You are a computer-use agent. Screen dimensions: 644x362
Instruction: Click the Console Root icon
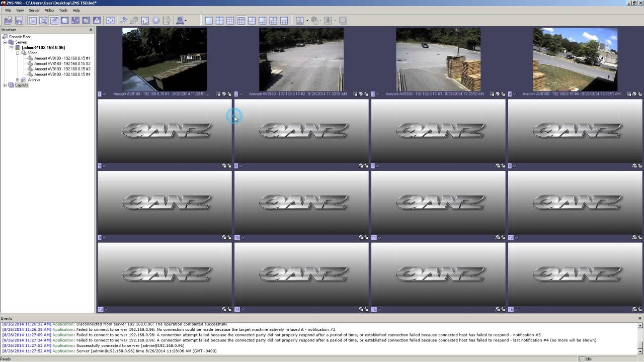[x=6, y=37]
